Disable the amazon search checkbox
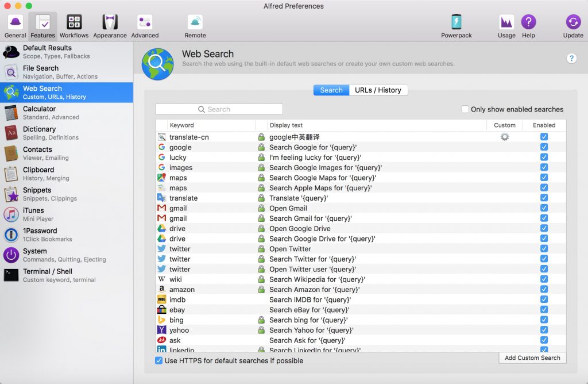The image size is (588, 384). [544, 289]
